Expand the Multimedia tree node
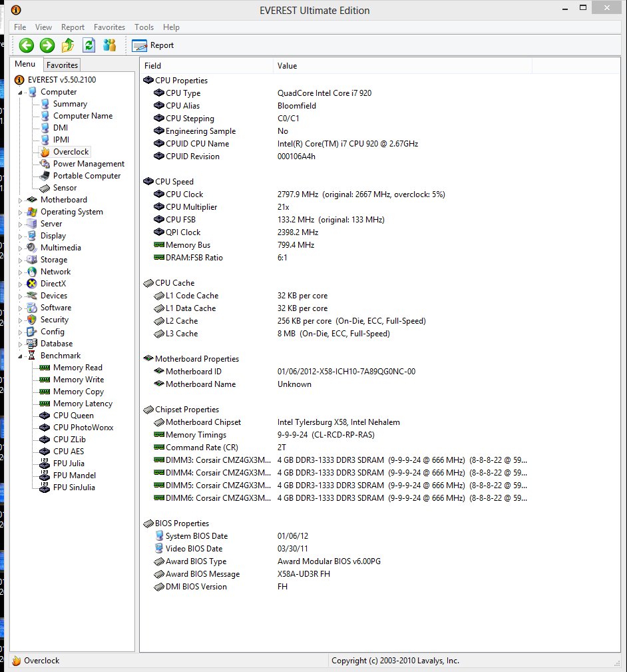627x672 pixels. point(20,248)
